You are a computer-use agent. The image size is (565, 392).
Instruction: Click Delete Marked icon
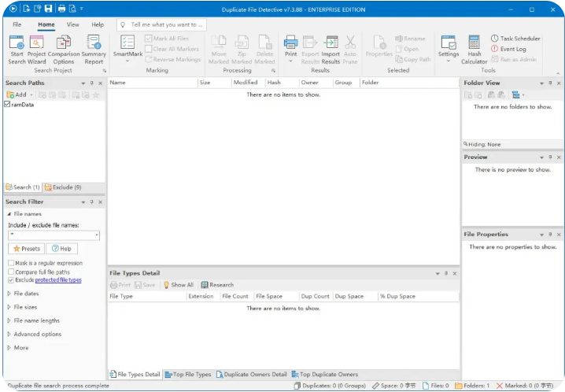pyautogui.click(x=265, y=43)
